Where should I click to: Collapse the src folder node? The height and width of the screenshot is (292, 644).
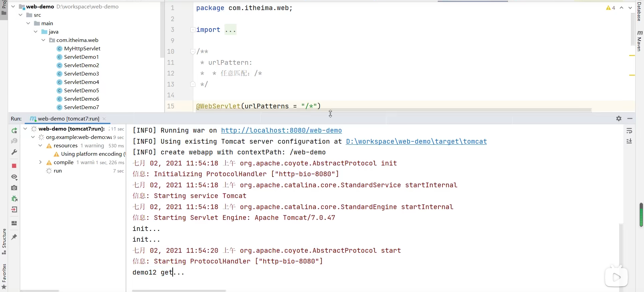click(x=20, y=15)
